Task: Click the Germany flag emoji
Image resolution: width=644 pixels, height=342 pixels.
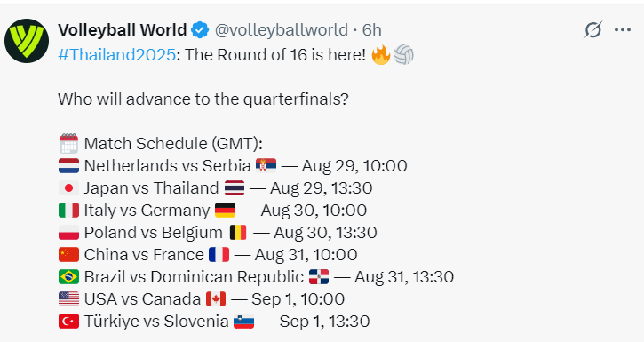Action: [x=225, y=211]
